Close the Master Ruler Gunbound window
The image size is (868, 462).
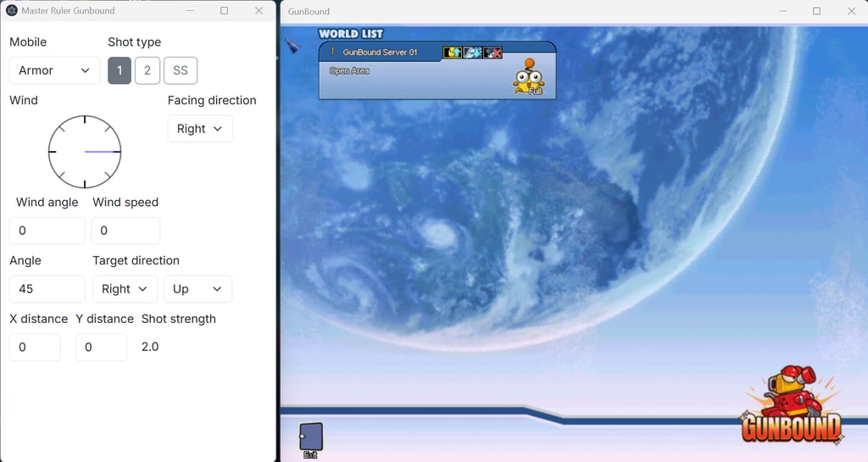259,10
